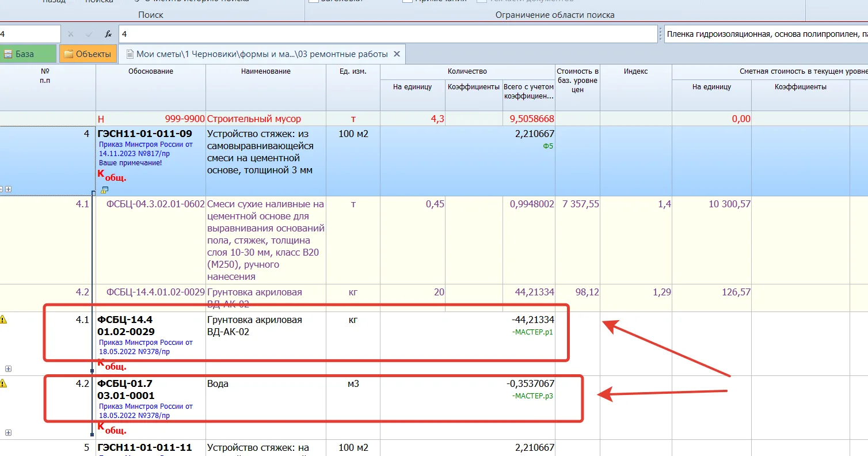The height and width of the screenshot is (456, 868).
Task: Click the Приказ №378/пр link under ФСБЦ-14.4
Action: tap(146, 347)
